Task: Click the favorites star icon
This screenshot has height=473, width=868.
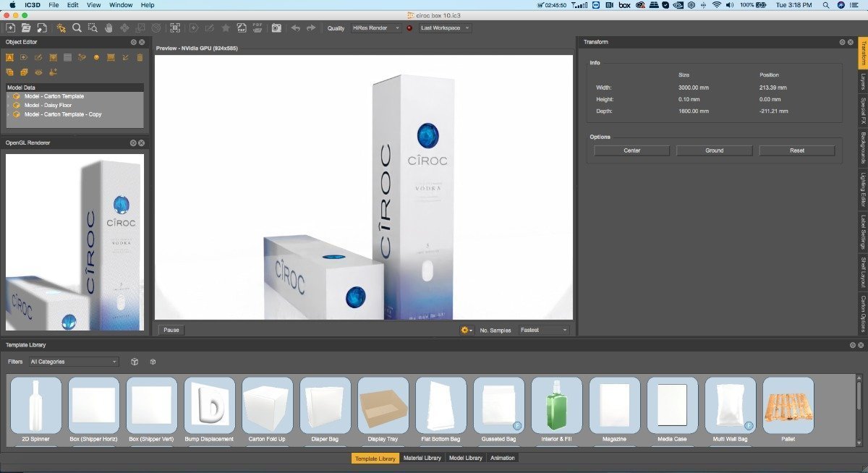Action: click(x=226, y=28)
